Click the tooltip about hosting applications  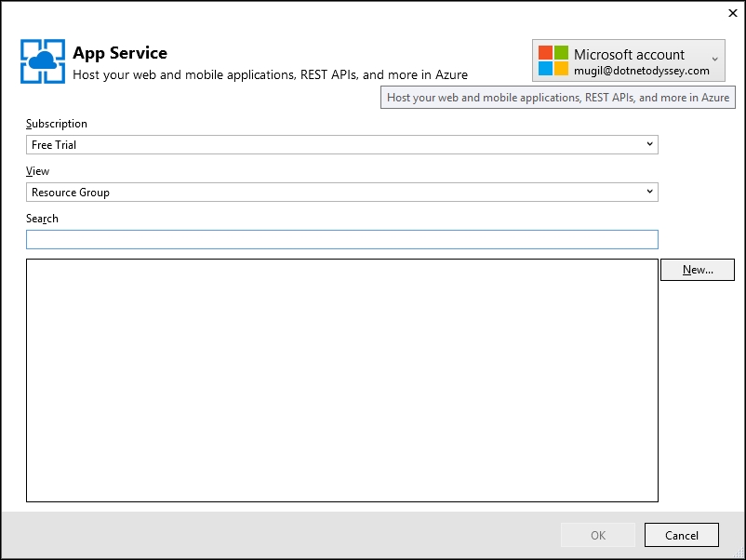[557, 98]
